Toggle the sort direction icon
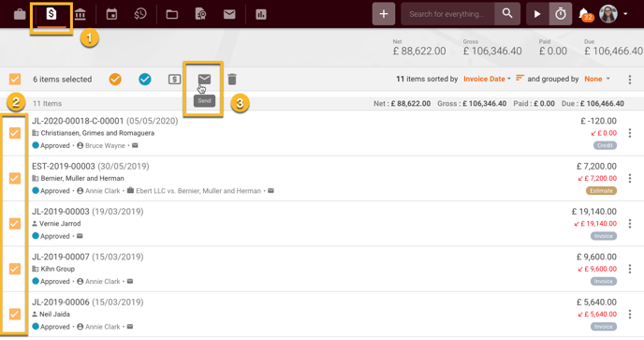Screen dimensions: 644x340 click(x=520, y=78)
